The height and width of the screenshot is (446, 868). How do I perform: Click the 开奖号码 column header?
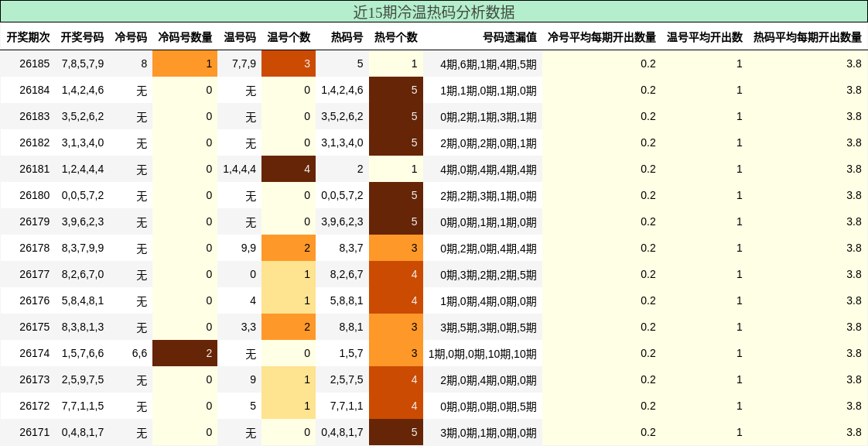83,37
